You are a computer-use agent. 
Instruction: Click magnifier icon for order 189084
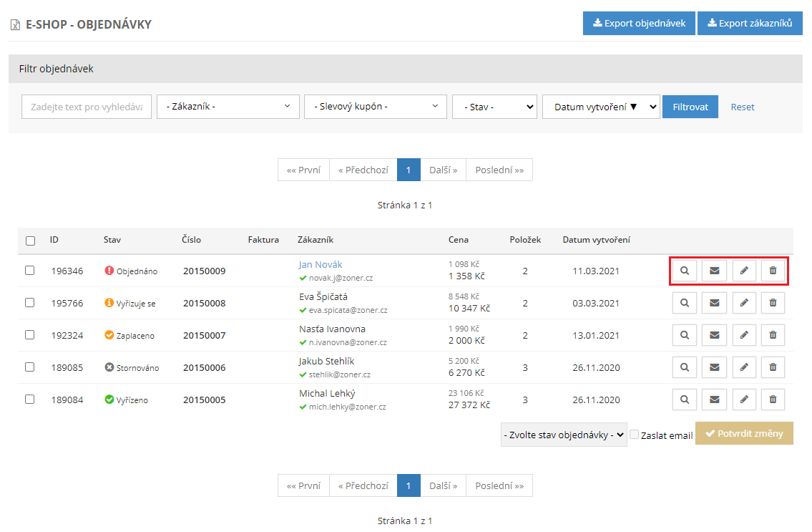click(685, 400)
